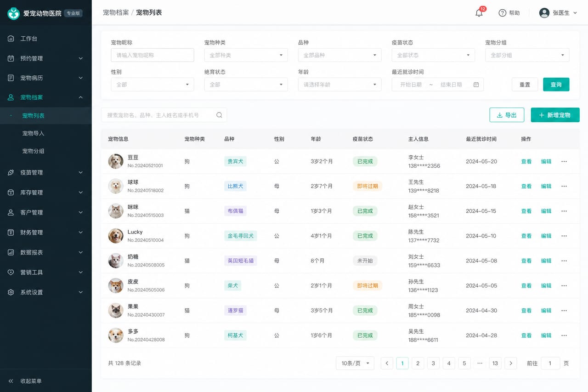Click the 疫苗管理 syringe icon
This screenshot has width=588, height=392.
[x=11, y=172]
